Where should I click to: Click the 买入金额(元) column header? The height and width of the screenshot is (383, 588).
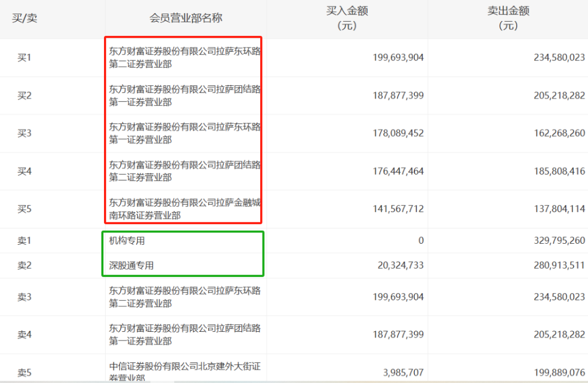tap(347, 18)
